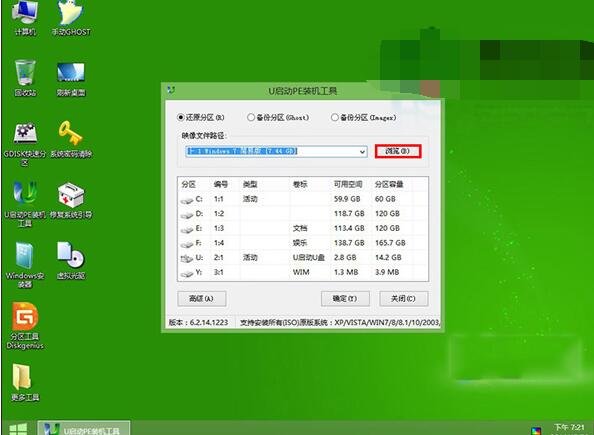Launch the 修复系统引导 first-aid icon

(x=71, y=201)
